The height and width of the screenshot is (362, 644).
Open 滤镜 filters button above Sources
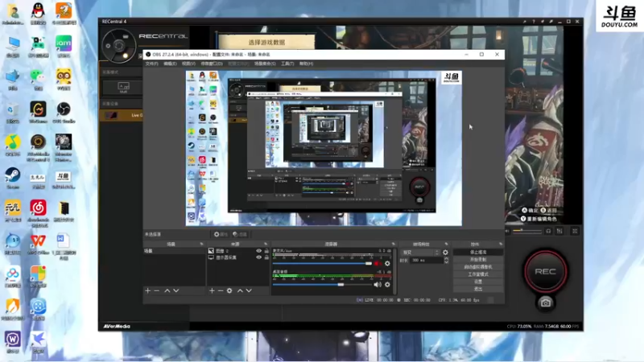pos(240,234)
